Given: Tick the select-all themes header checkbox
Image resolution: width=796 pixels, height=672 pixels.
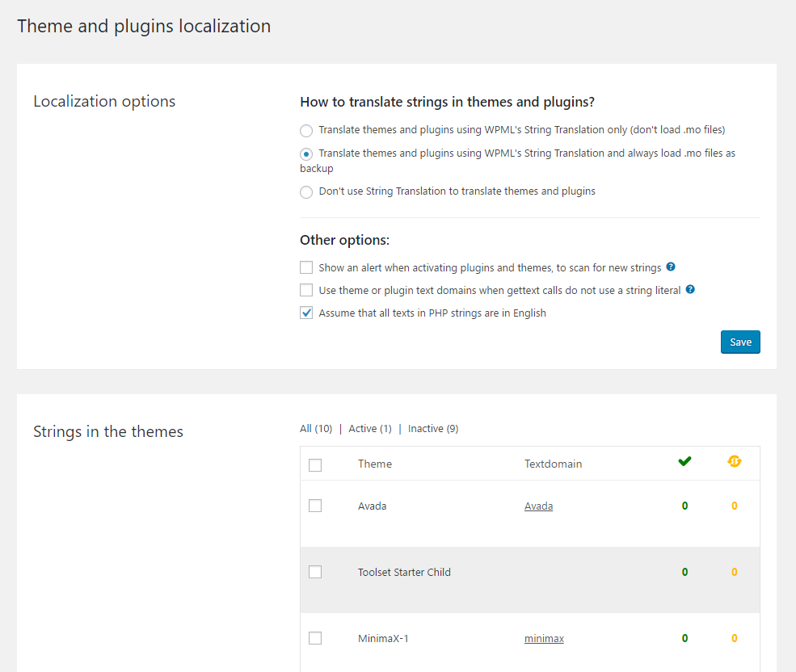Looking at the screenshot, I should (x=315, y=465).
